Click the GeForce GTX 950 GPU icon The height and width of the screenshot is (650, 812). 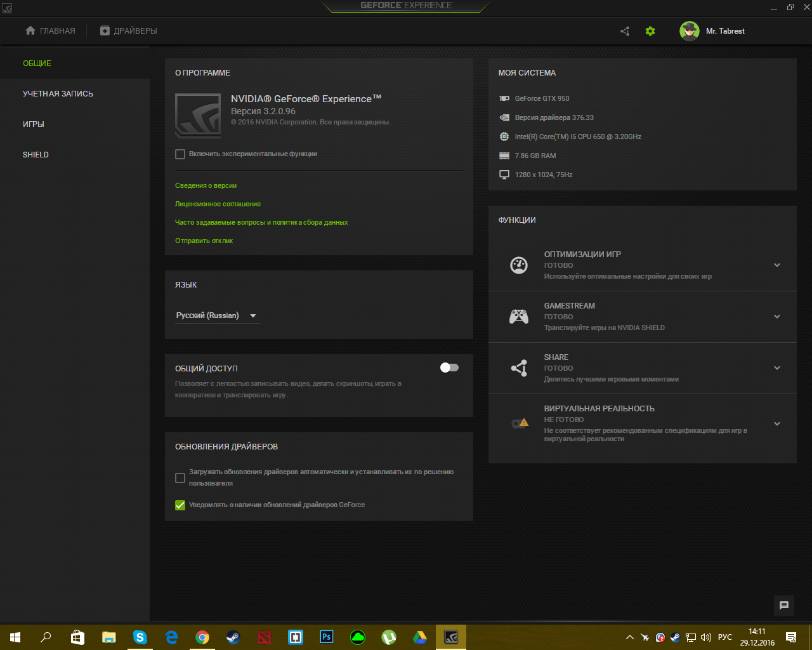click(504, 98)
